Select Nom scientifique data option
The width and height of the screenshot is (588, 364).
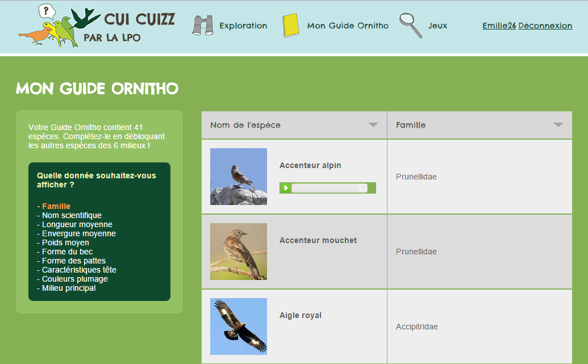click(72, 215)
